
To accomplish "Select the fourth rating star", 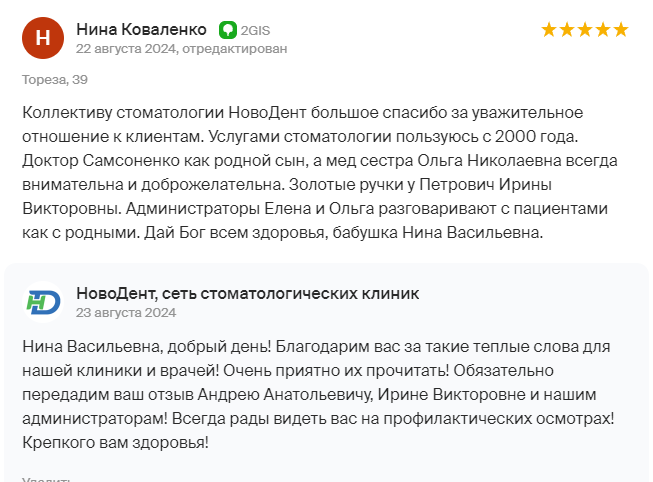I will (603, 30).
